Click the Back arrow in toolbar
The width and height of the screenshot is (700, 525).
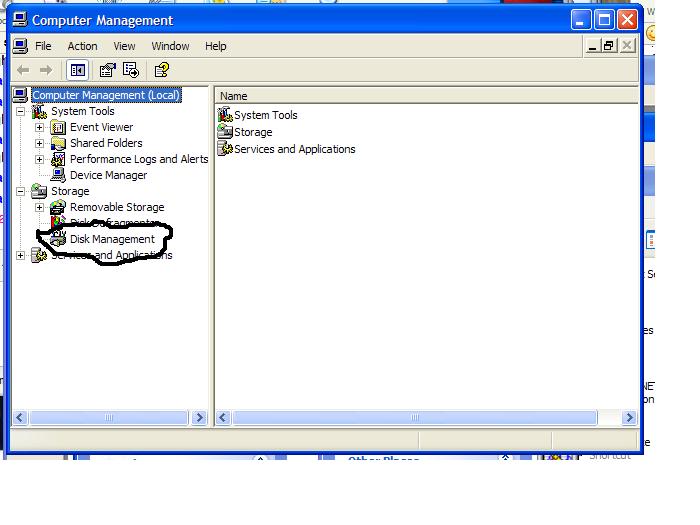pyautogui.click(x=23, y=70)
